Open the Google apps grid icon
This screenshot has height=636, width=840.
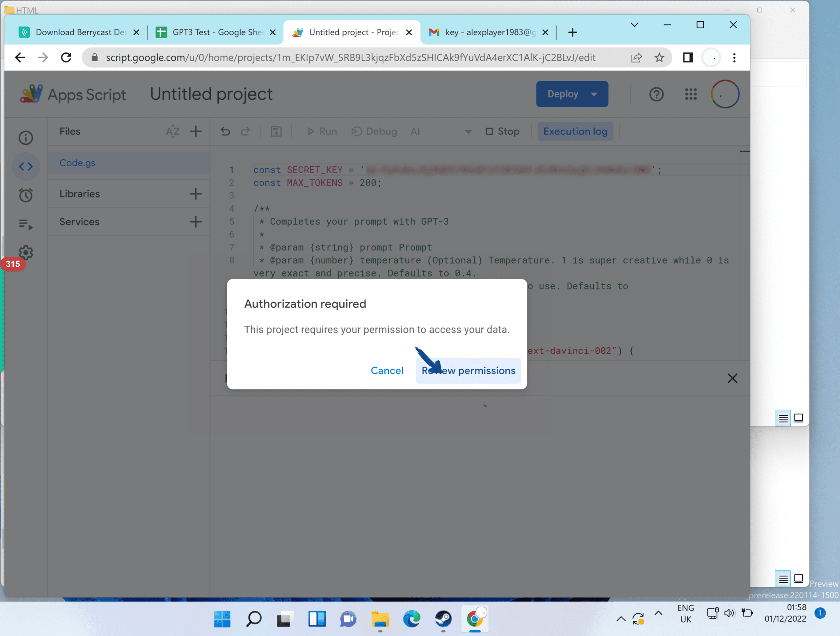(691, 94)
